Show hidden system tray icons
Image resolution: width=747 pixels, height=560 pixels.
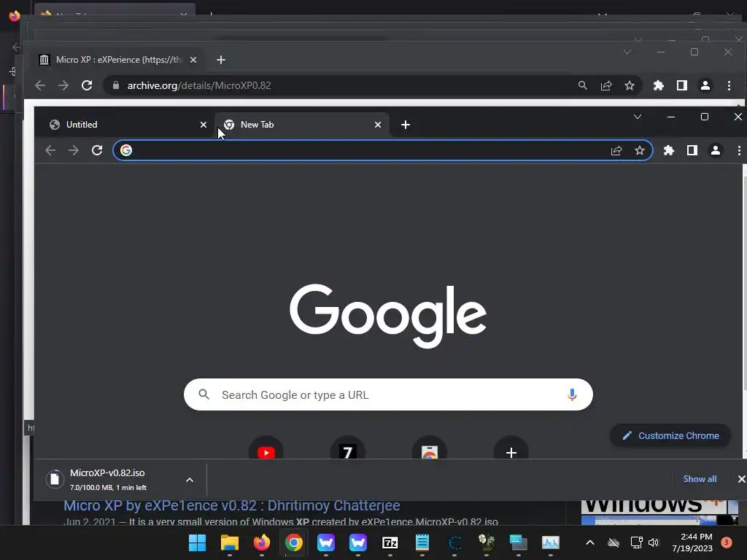589,542
